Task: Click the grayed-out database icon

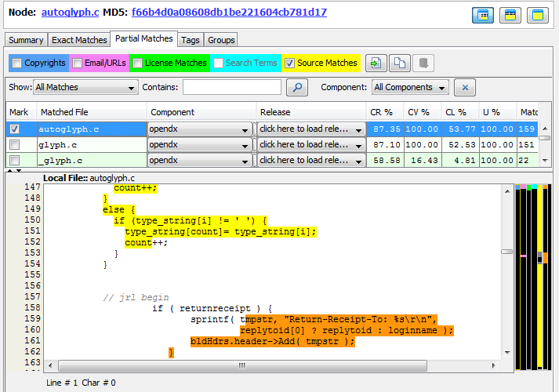Action: pos(423,64)
